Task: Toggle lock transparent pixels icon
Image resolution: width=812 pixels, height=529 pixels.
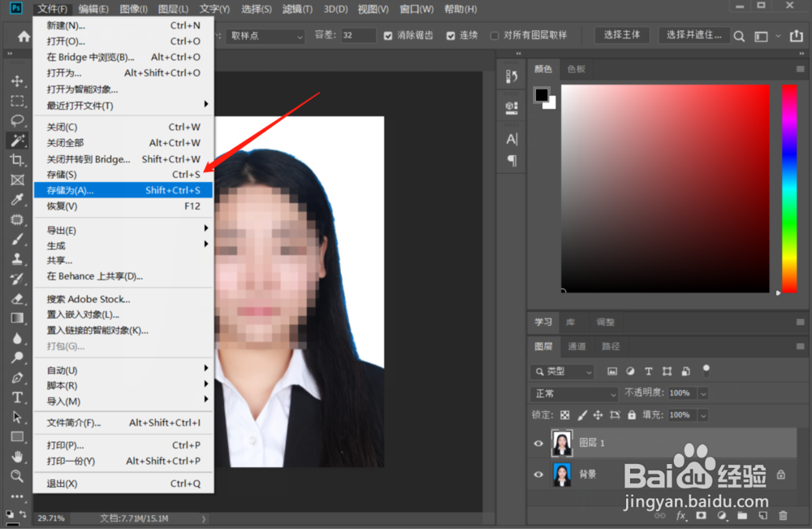Action: [x=565, y=415]
